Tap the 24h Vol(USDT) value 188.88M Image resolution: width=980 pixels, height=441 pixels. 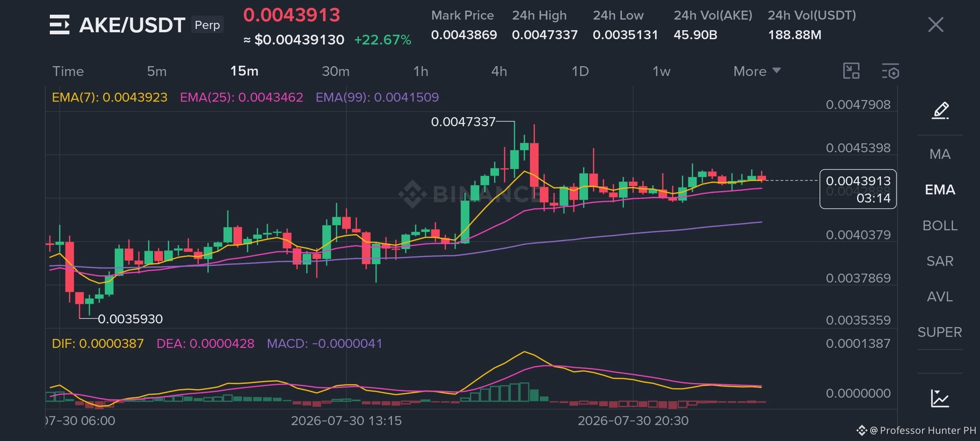(x=795, y=35)
